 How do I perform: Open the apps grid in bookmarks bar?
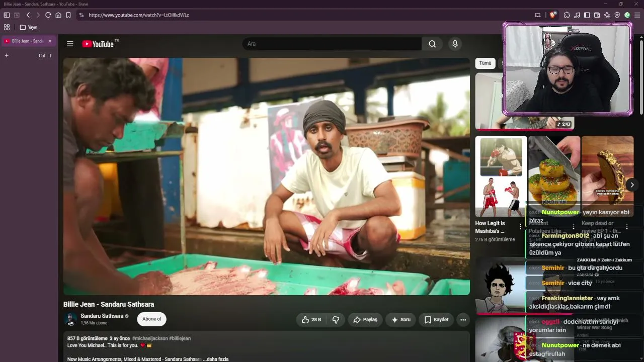click(7, 27)
